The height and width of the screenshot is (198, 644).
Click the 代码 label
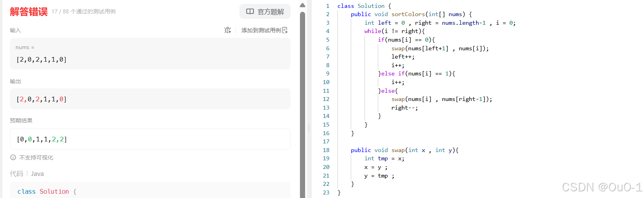click(17, 174)
